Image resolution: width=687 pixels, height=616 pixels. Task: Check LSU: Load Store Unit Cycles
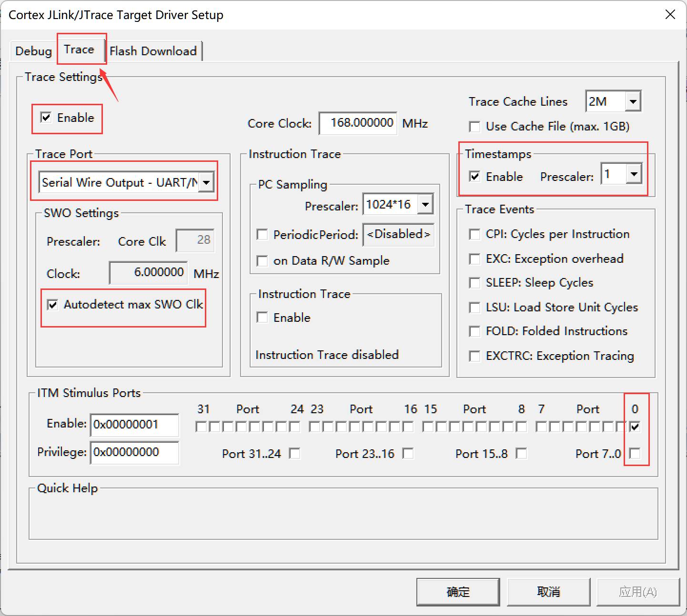(x=475, y=308)
